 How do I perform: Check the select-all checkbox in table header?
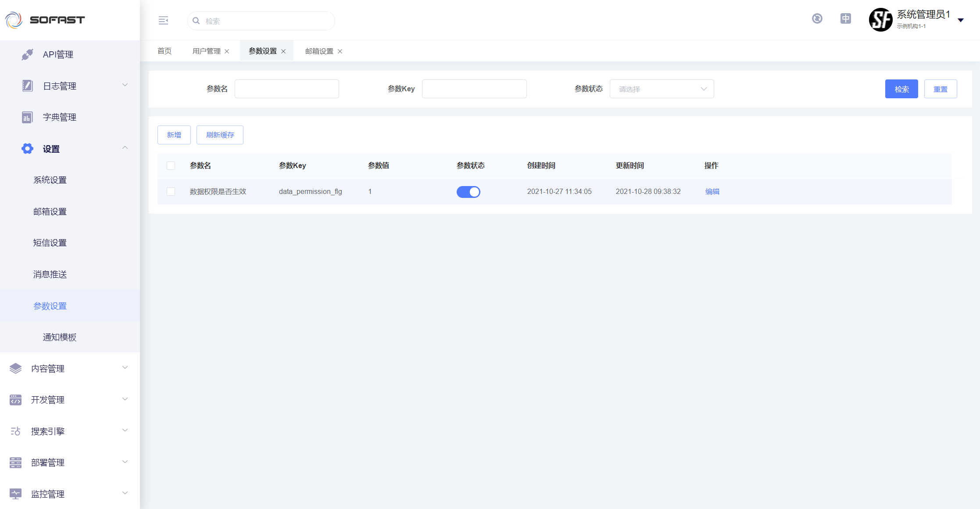(171, 165)
